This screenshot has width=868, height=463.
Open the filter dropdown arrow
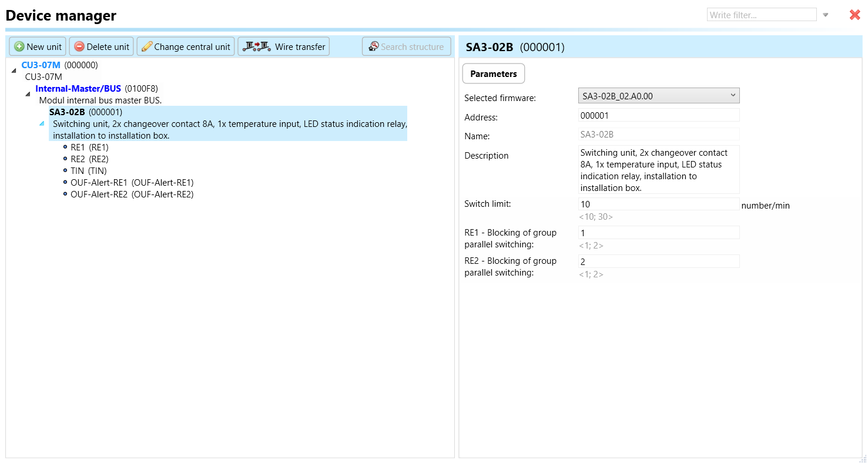[825, 15]
